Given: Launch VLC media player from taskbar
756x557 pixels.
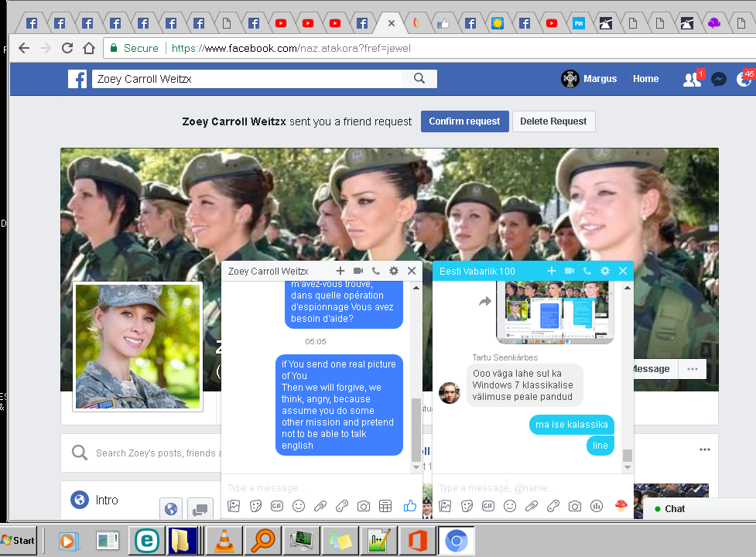Looking at the screenshot, I should pyautogui.click(x=223, y=540).
